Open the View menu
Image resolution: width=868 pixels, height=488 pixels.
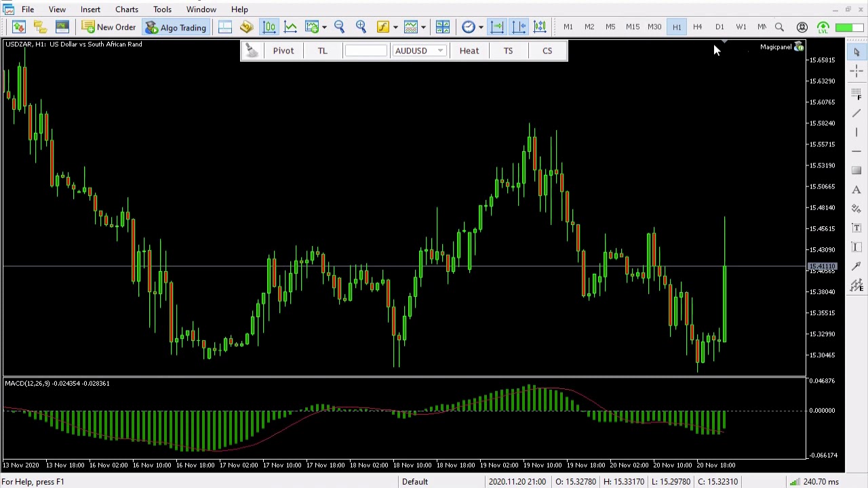click(x=57, y=9)
